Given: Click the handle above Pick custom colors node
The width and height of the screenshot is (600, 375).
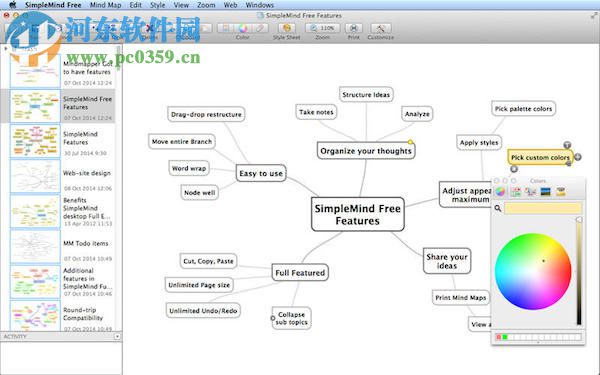Looking at the screenshot, I should pyautogui.click(x=567, y=145).
